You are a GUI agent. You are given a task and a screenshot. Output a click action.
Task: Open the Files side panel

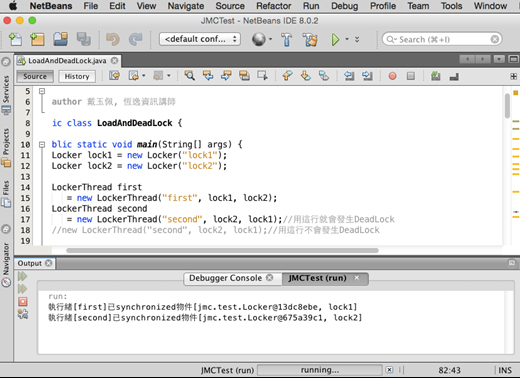[x=6, y=194]
